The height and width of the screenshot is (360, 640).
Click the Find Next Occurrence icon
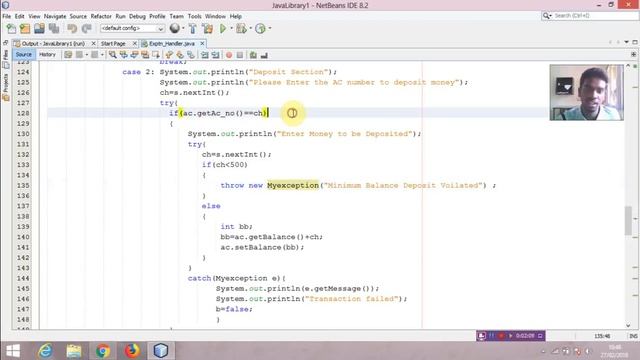(x=134, y=55)
